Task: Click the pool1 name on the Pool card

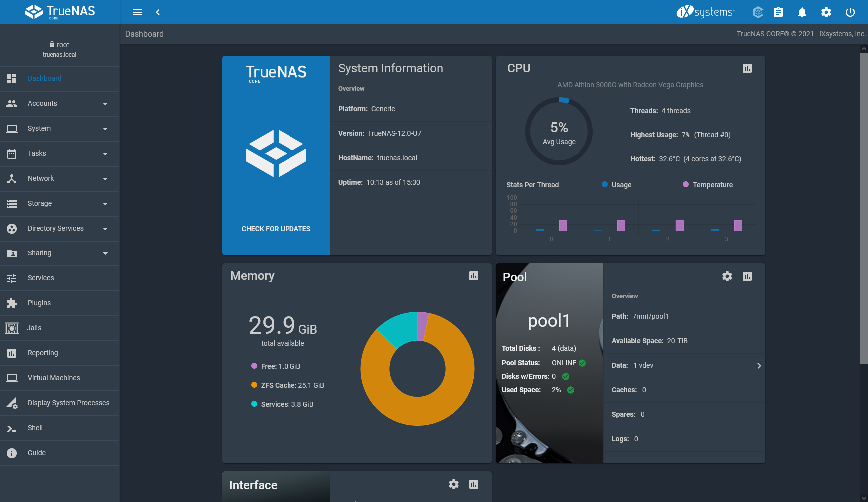Action: click(x=549, y=321)
